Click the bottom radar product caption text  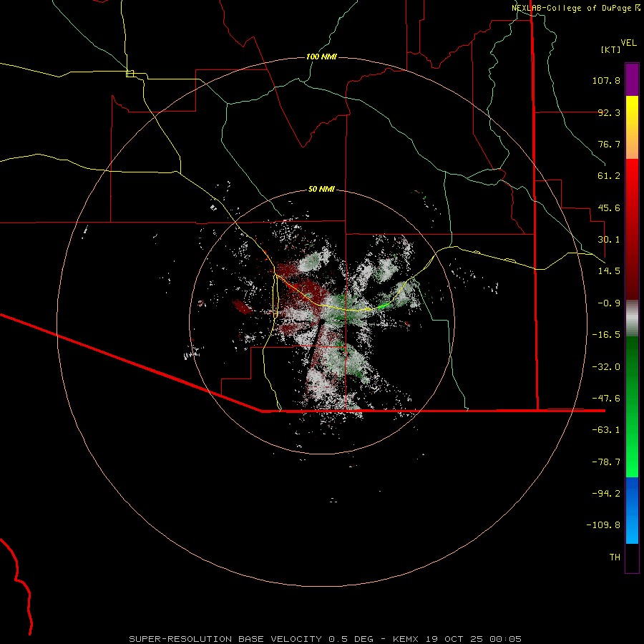[x=326, y=639]
